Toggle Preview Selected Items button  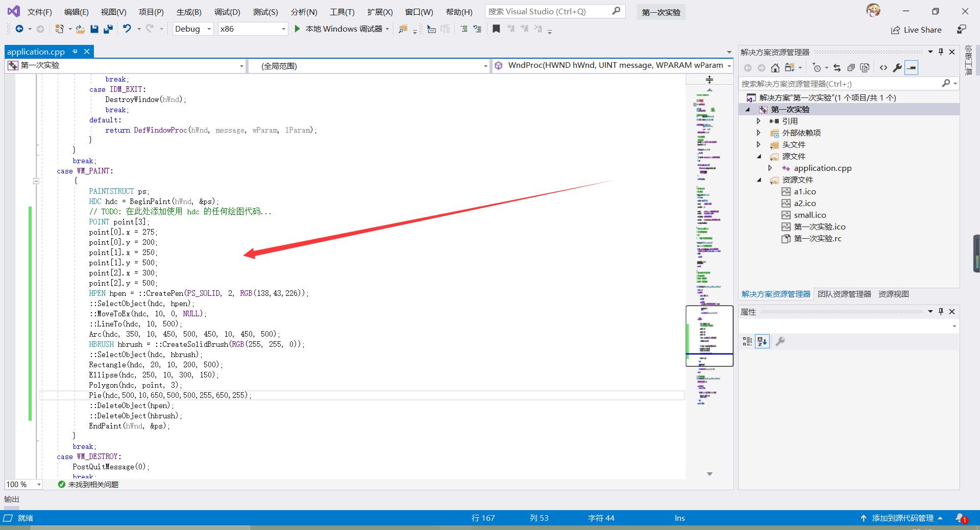click(x=912, y=68)
